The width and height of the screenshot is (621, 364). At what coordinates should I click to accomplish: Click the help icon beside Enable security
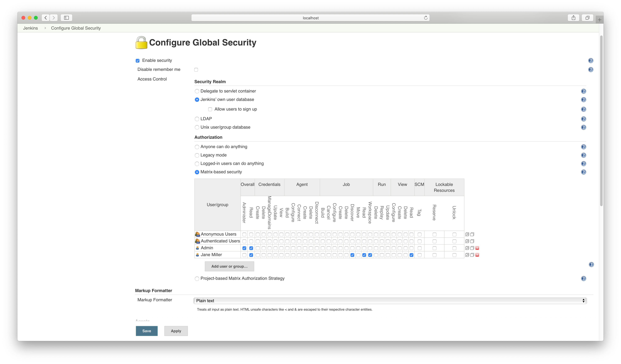(x=591, y=60)
